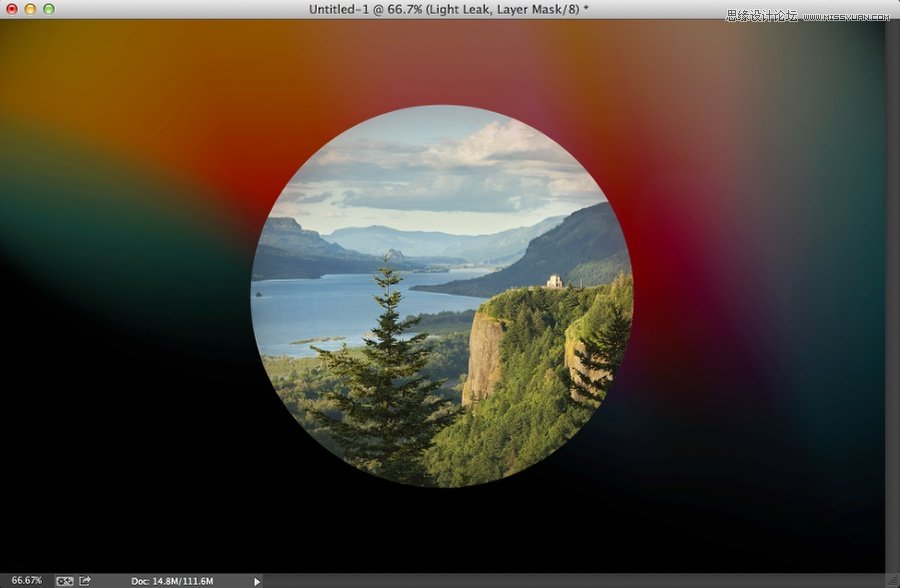Click the reveal-in-Bridge icon on the status bar
Viewport: 900px width, 588px height.
65,580
